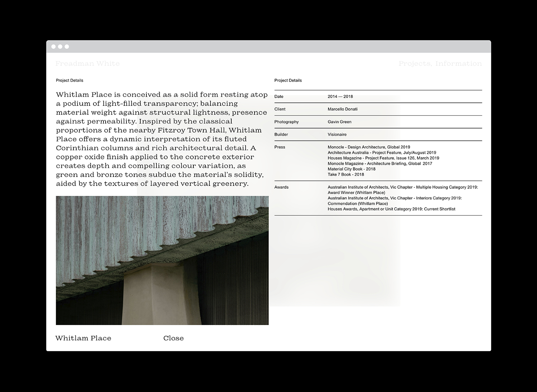Click the Client row label
Viewport: 537px width, 392px height.
click(x=280, y=109)
